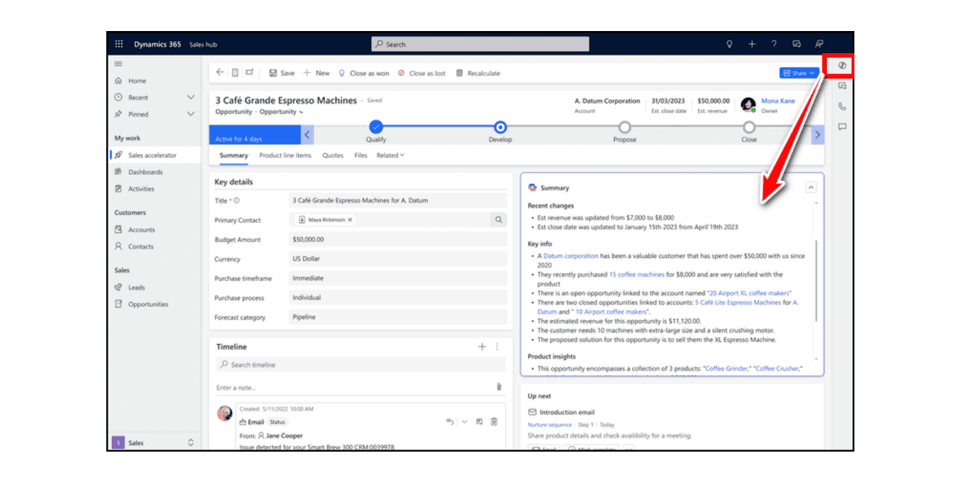This screenshot has height=493, width=980.
Task: Click the attachment paperclip in timeline note
Action: pyautogui.click(x=498, y=388)
